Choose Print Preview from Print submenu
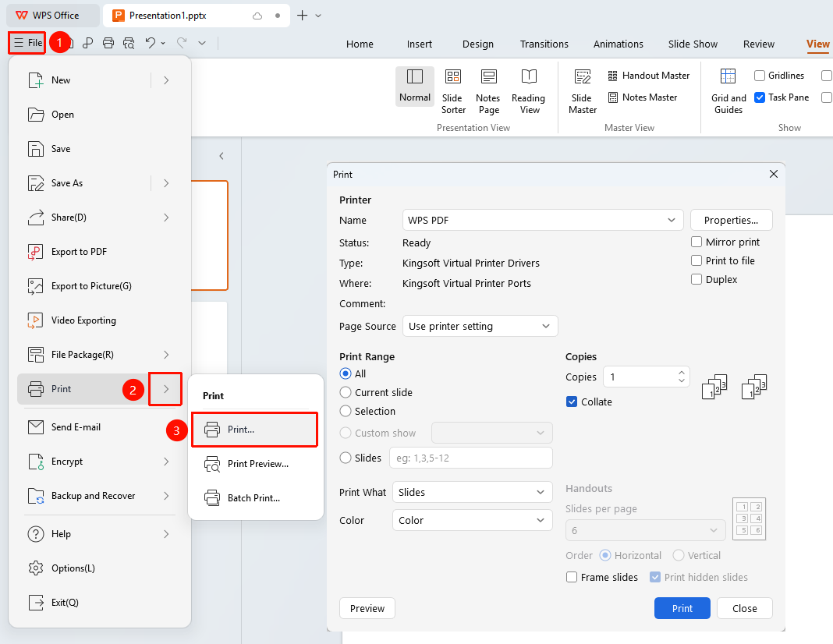This screenshot has height=644, width=833. click(256, 464)
